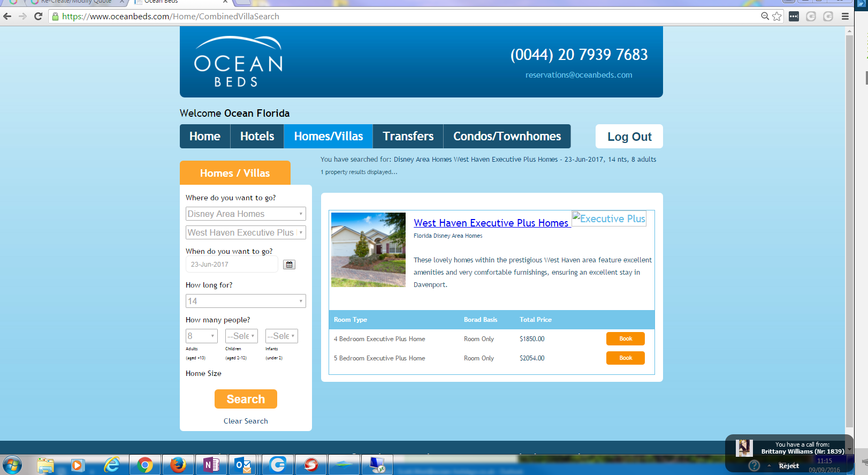
Task: Click the West Haven property thumbnail photo
Action: [x=368, y=250]
